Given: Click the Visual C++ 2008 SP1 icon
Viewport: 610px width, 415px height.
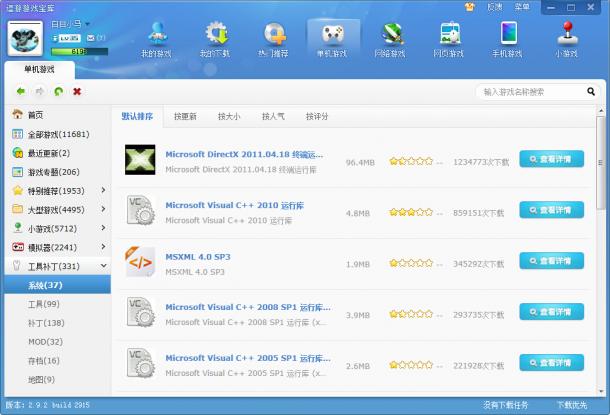Looking at the screenshot, I should click(x=140, y=312).
